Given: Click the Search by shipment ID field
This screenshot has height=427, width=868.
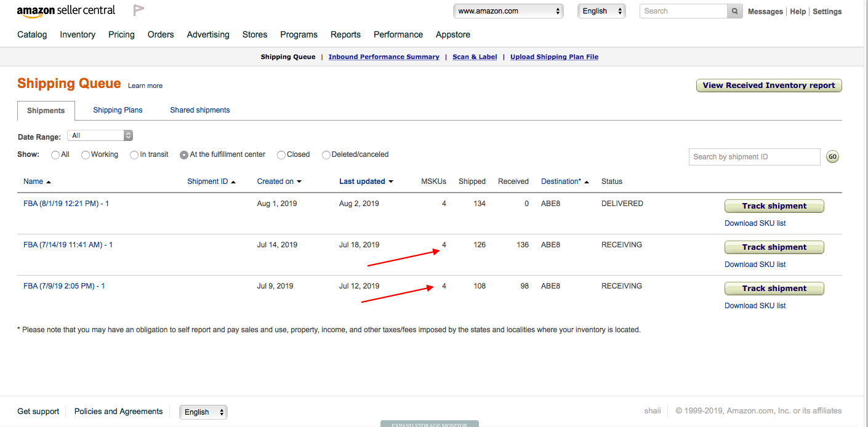Looking at the screenshot, I should point(755,157).
